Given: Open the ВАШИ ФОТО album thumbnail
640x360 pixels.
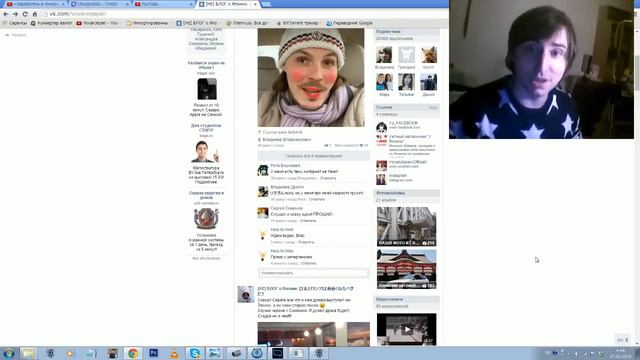Looking at the screenshot, I should (x=407, y=227).
